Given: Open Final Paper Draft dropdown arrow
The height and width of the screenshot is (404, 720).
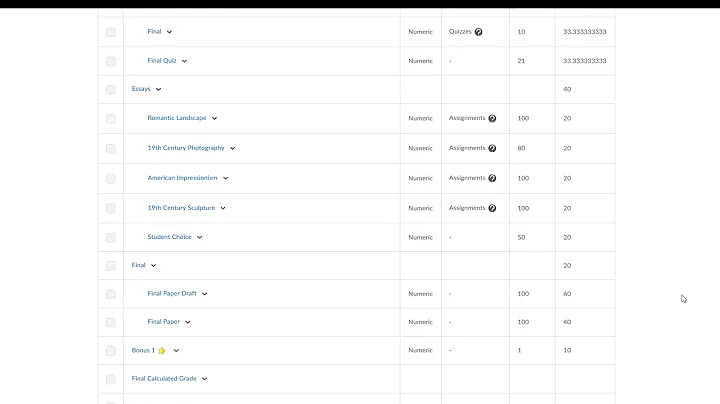Looking at the screenshot, I should 205,294.
